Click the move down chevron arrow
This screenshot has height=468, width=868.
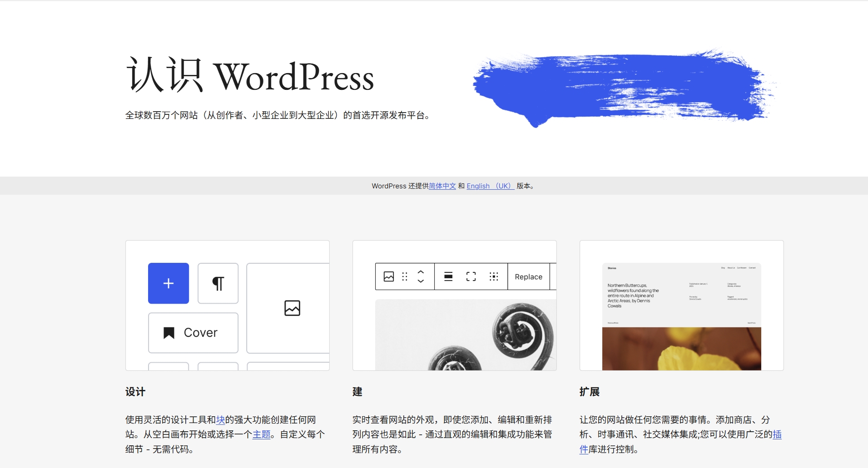421,281
